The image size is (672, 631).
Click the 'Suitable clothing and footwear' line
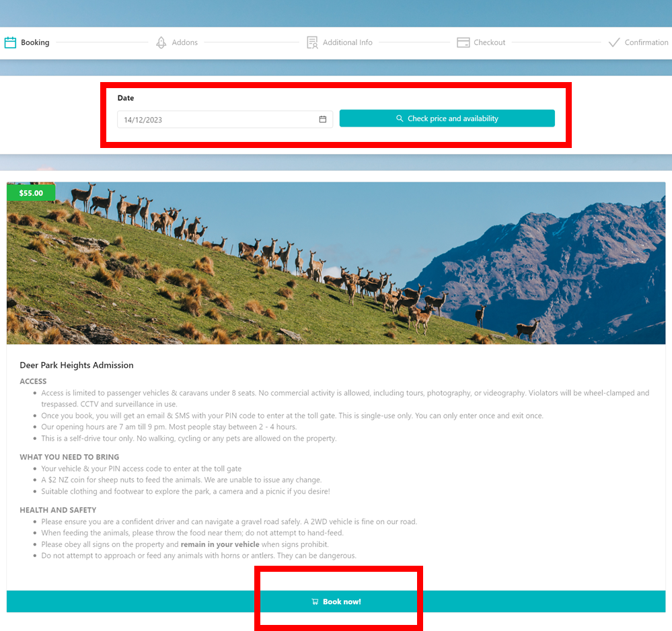(186, 491)
